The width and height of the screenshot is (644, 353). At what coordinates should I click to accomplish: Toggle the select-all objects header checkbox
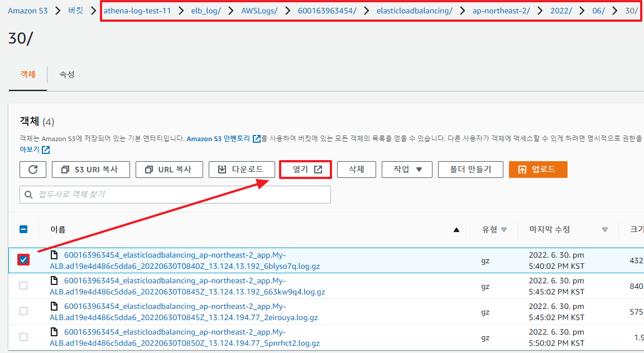[23, 229]
